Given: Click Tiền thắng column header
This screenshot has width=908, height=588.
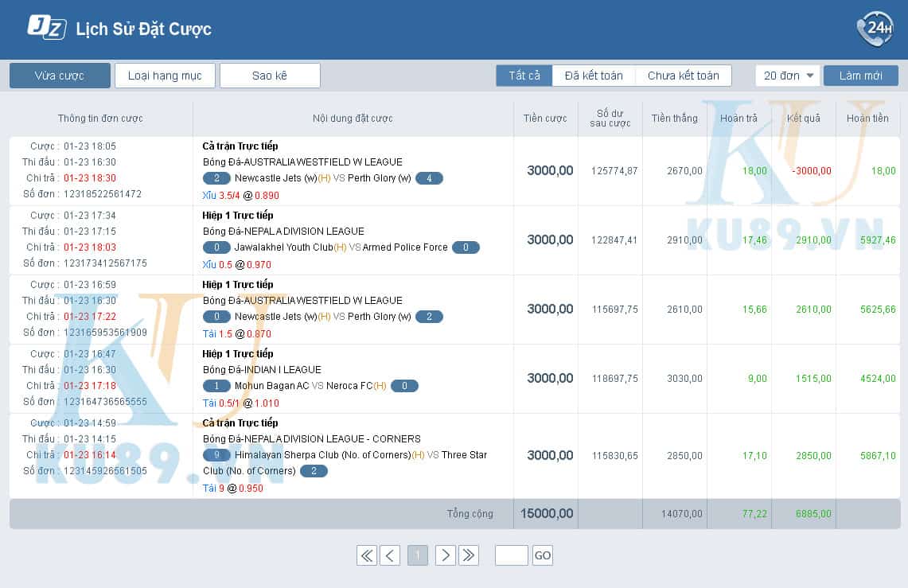Looking at the screenshot, I should pyautogui.click(x=675, y=119).
